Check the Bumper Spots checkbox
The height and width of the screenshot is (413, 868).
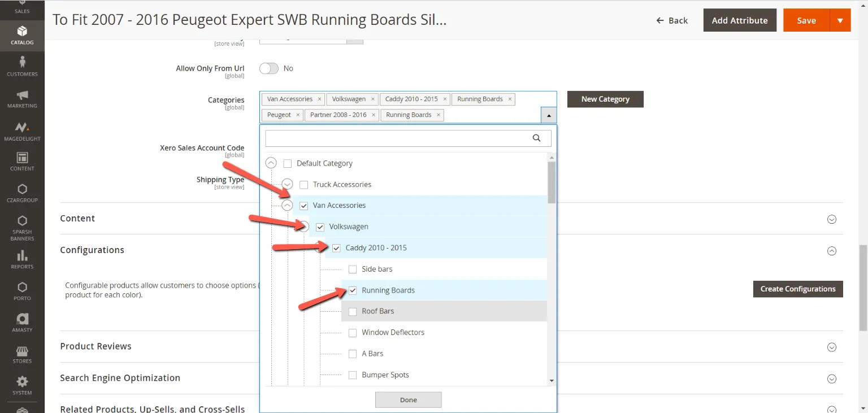(x=353, y=375)
